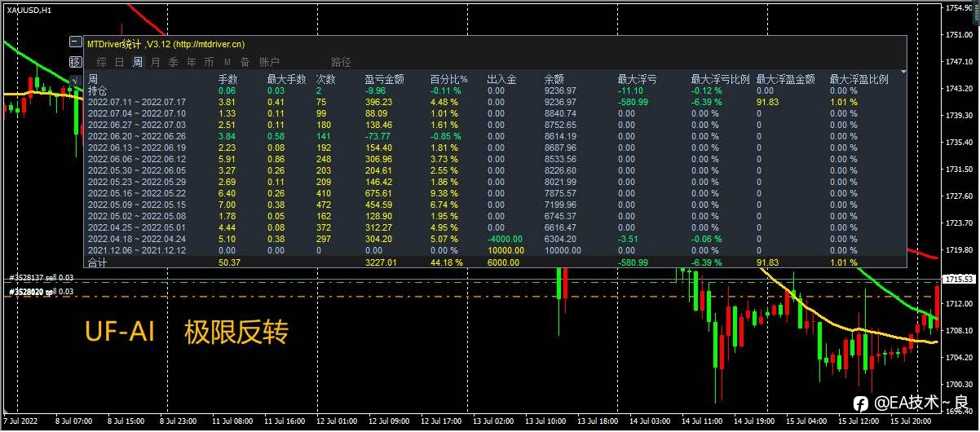Sort by the 盈亏金额 column header

click(384, 80)
